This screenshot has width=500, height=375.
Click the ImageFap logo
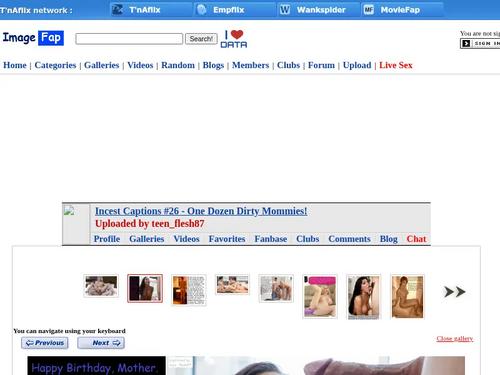[33, 38]
